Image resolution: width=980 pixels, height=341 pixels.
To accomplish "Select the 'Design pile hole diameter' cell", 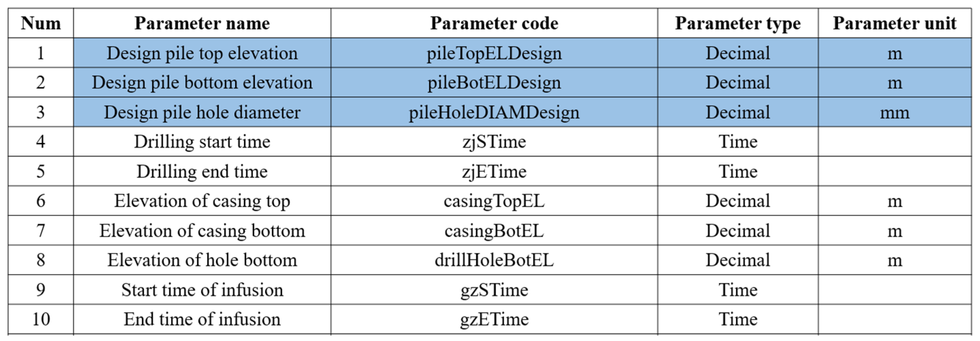I will pos(202,112).
